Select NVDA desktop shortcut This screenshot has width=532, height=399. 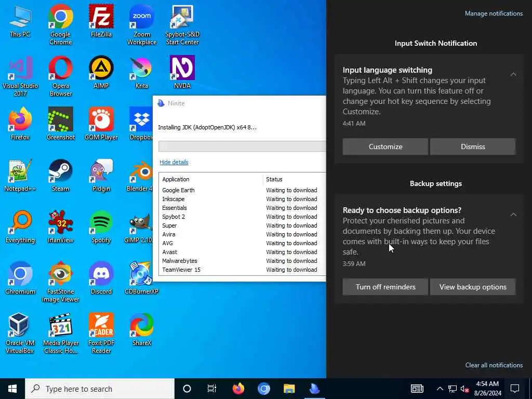[182, 72]
